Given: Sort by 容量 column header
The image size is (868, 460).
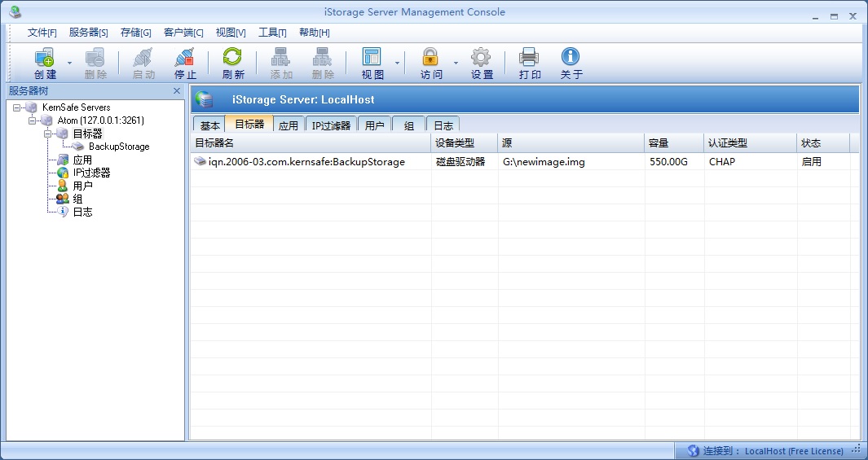Looking at the screenshot, I should coord(674,143).
